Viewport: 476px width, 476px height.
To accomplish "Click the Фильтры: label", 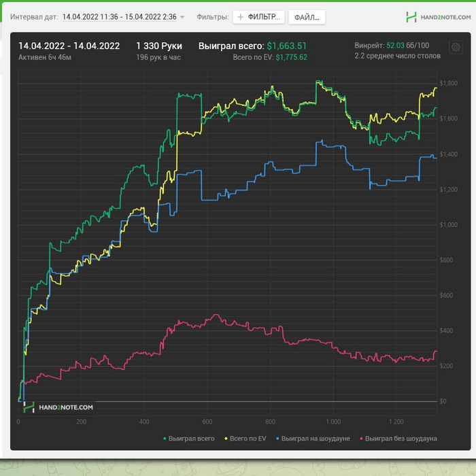I will pos(212,17).
